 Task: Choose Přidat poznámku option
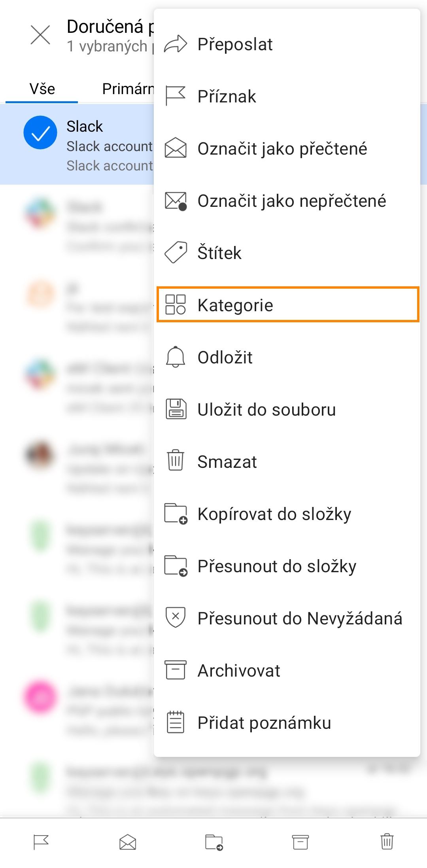(264, 723)
